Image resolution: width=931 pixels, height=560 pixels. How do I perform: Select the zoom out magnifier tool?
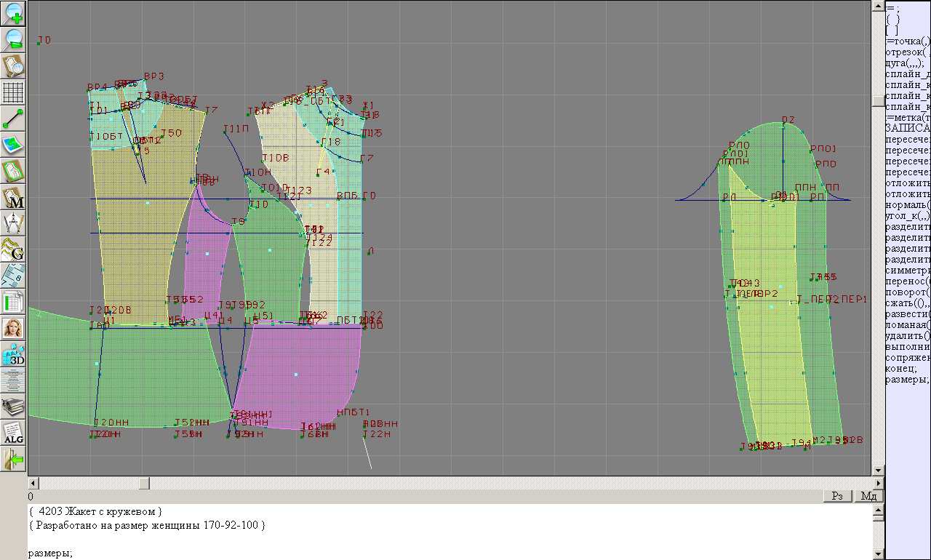coord(14,39)
